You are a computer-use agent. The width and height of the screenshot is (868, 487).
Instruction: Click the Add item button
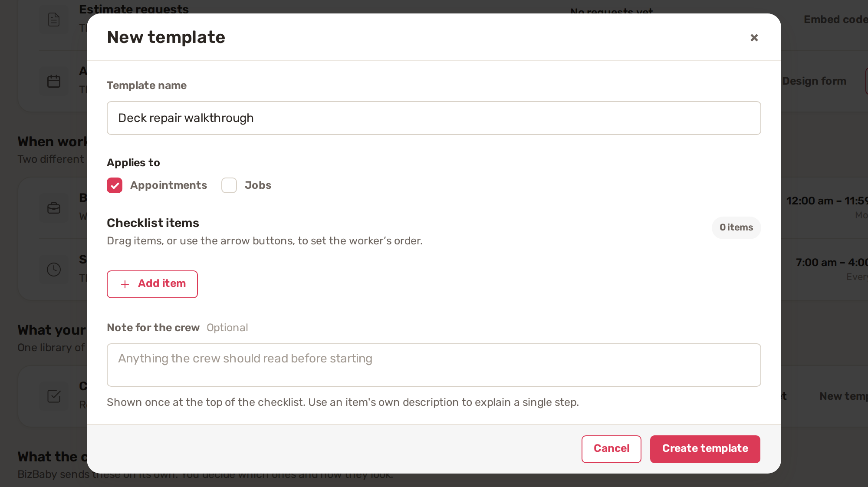pyautogui.click(x=152, y=284)
